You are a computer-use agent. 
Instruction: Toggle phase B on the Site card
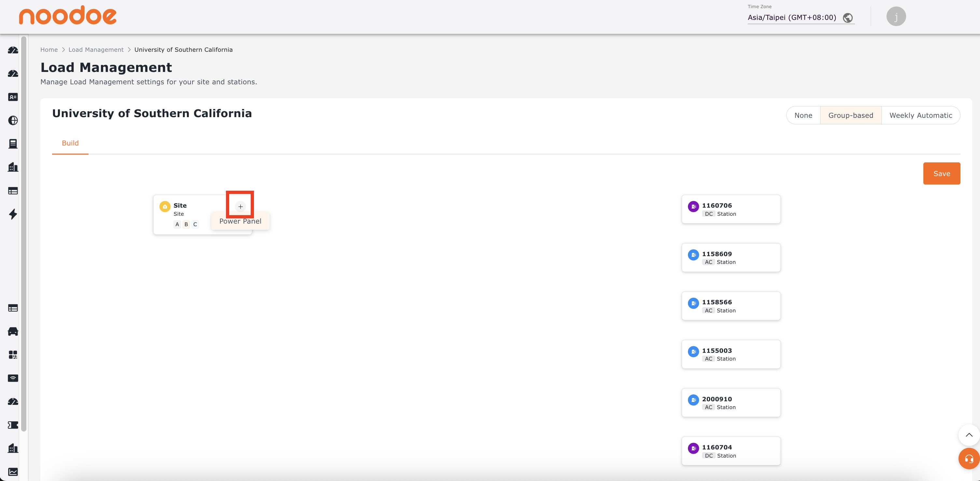(x=186, y=224)
